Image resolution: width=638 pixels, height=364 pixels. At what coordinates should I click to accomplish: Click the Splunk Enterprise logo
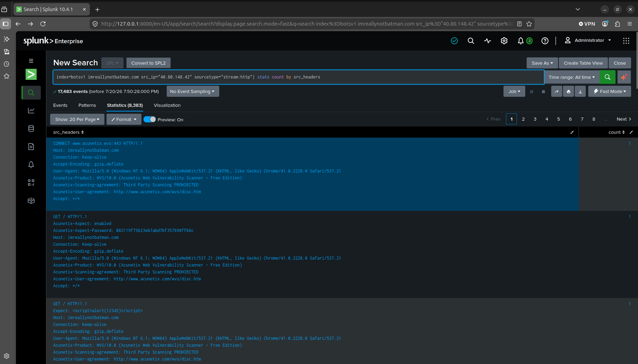click(53, 41)
